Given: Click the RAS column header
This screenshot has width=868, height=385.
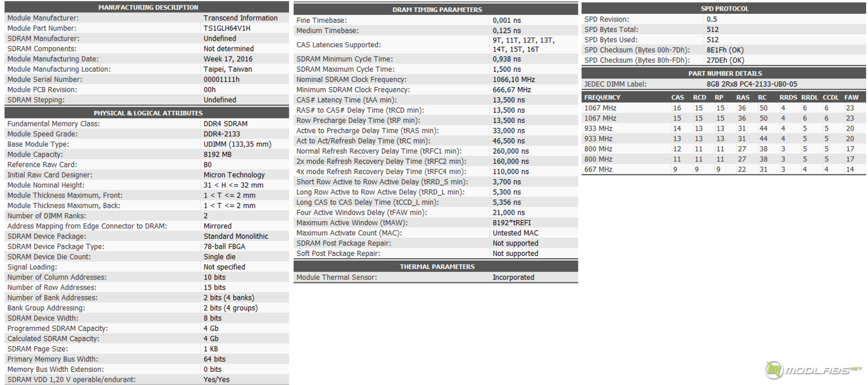Looking at the screenshot, I should coord(743,98).
